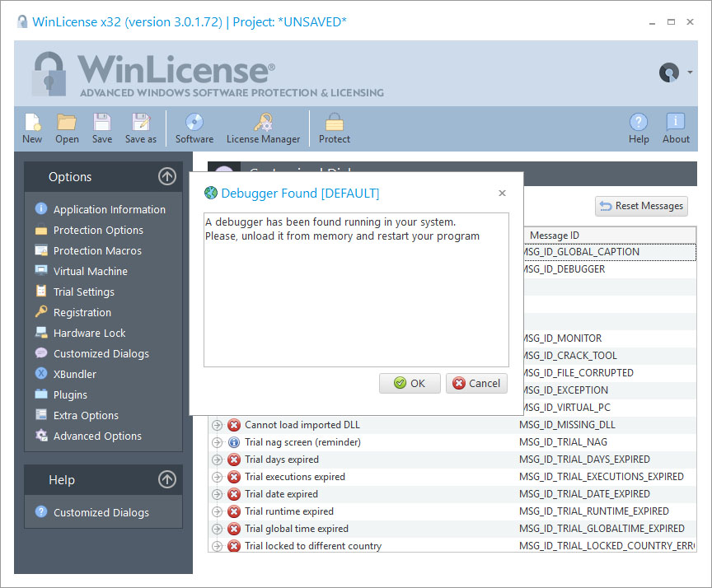
Task: Minimize the WinLicense window
Action: 652,21
